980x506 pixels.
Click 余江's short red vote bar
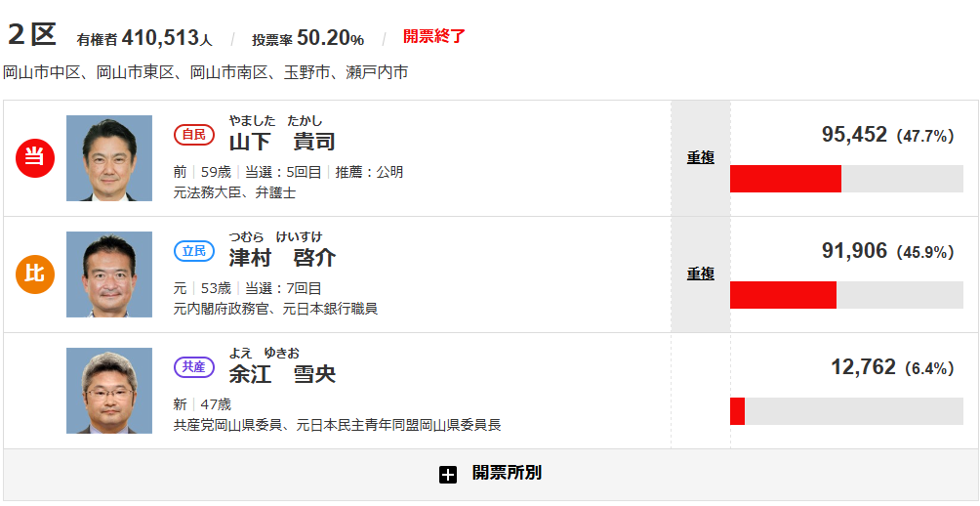pyautogui.click(x=737, y=411)
